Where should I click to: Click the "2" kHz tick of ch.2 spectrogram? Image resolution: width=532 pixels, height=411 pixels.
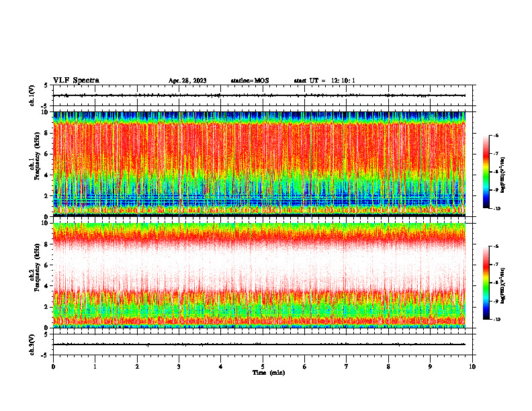point(47,307)
